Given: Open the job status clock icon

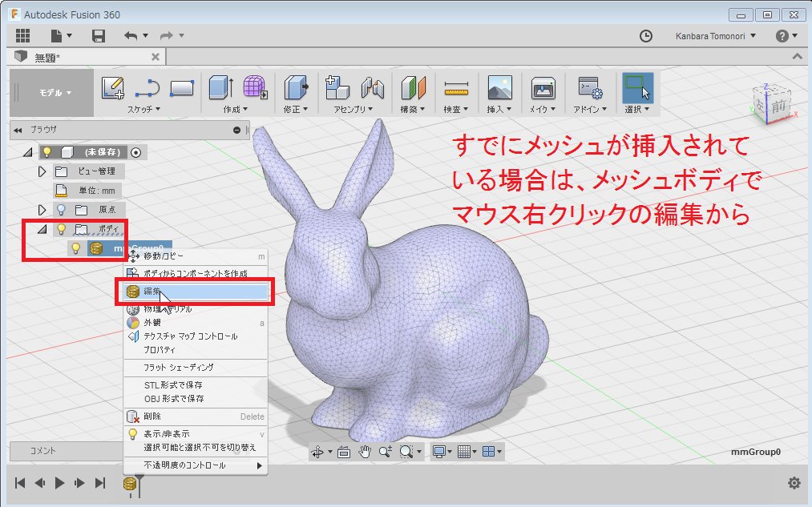Looking at the screenshot, I should pyautogui.click(x=646, y=36).
